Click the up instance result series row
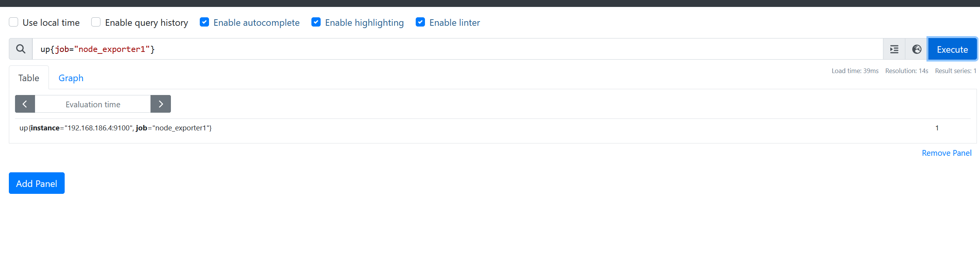980x270 pixels. 115,128
